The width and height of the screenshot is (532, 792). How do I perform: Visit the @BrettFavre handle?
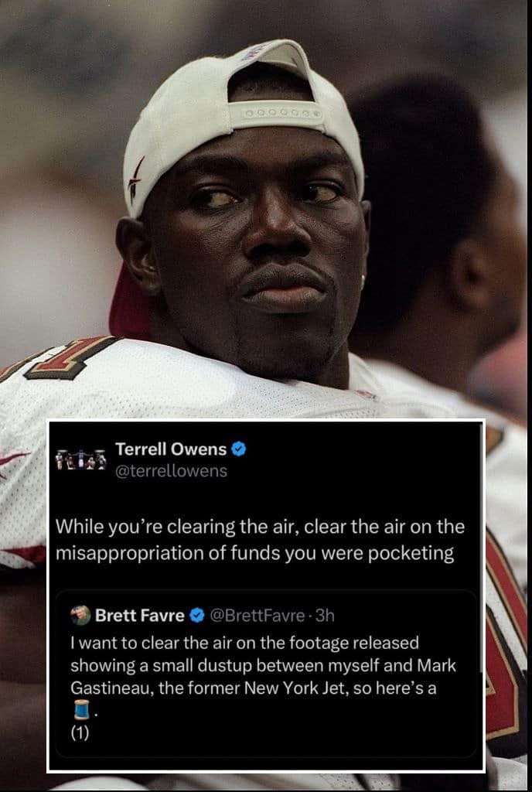257,615
